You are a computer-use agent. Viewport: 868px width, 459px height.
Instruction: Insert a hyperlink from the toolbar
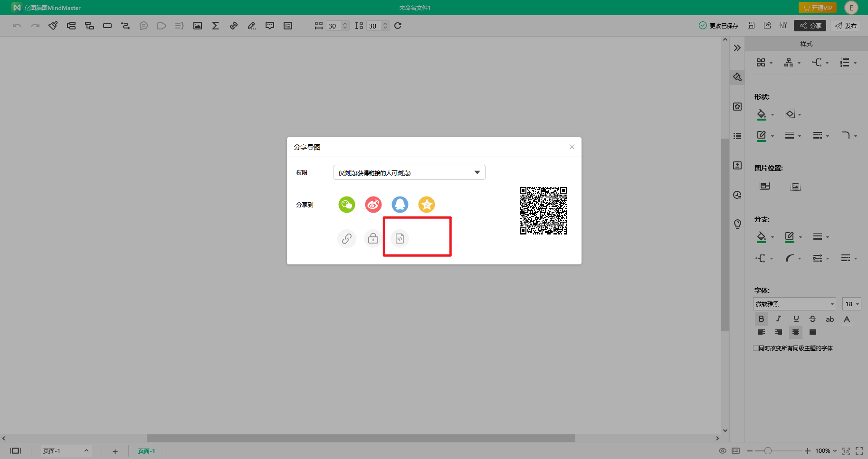233,26
